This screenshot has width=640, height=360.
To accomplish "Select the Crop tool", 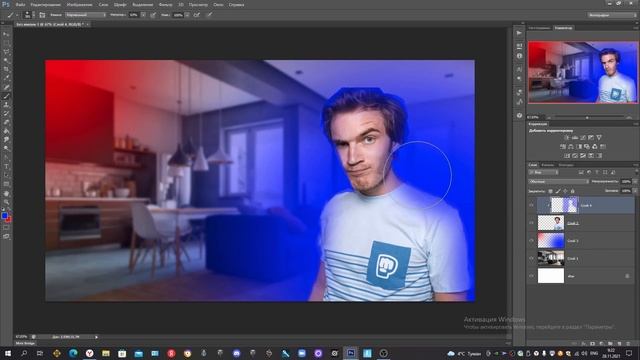I will click(x=6, y=70).
